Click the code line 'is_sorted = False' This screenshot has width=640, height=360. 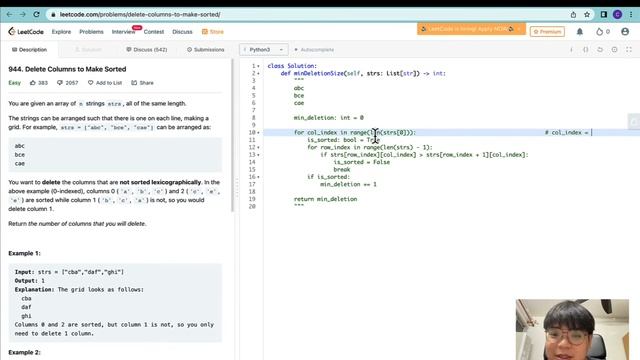pos(362,162)
